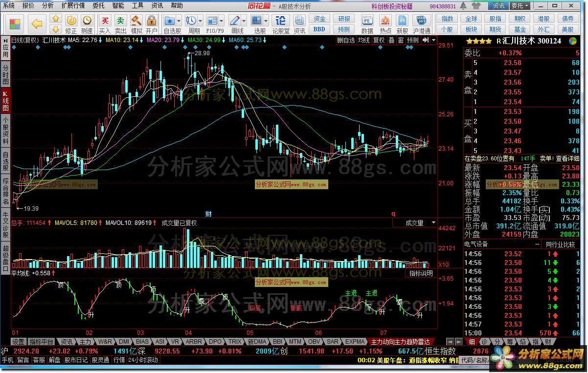
Task: Open the 新股 IPO icon
Action: 402,21
